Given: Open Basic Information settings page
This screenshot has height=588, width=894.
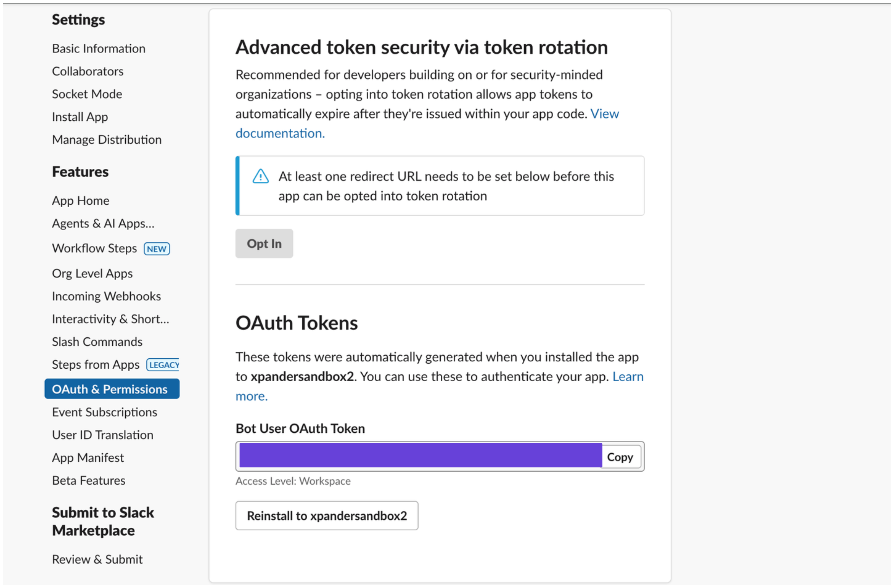Looking at the screenshot, I should click(x=98, y=49).
